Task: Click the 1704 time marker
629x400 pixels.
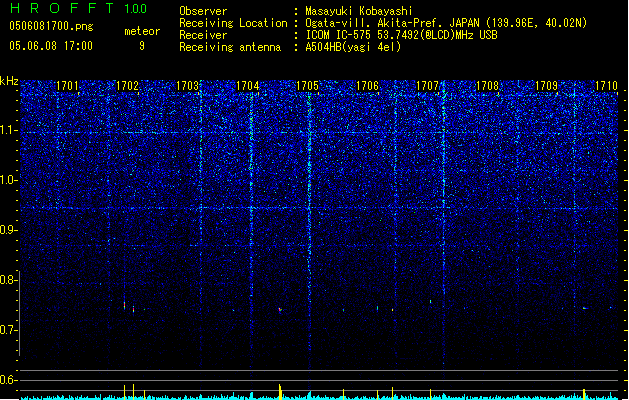Action: coord(248,85)
